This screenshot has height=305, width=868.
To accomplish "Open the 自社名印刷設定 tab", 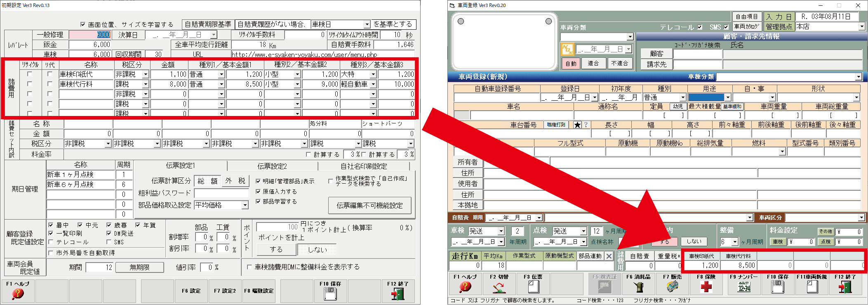I will (364, 166).
